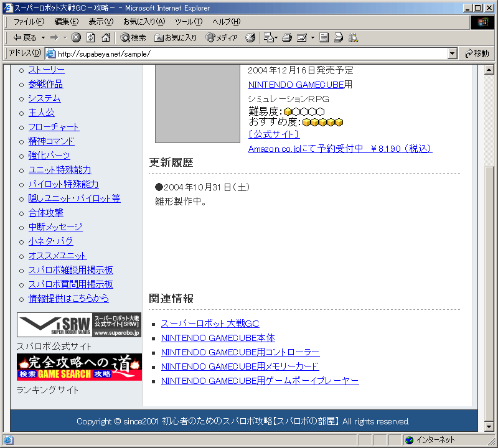Open the GAMECUBE用ゲームボーイプレーヤー link
Screen dimensions: 498x448
pyautogui.click(x=260, y=381)
